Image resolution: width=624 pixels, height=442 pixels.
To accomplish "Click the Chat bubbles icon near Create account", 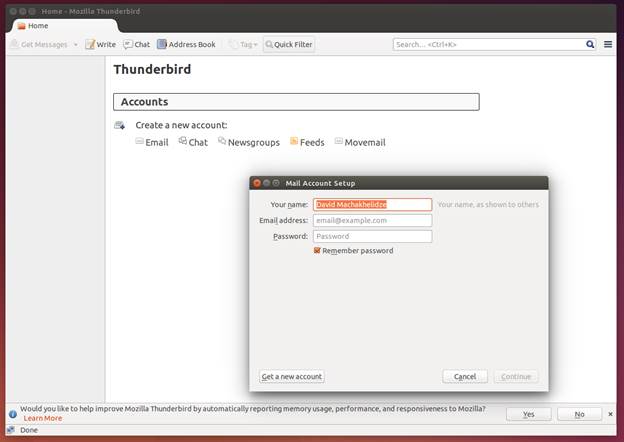I will tap(183, 140).
